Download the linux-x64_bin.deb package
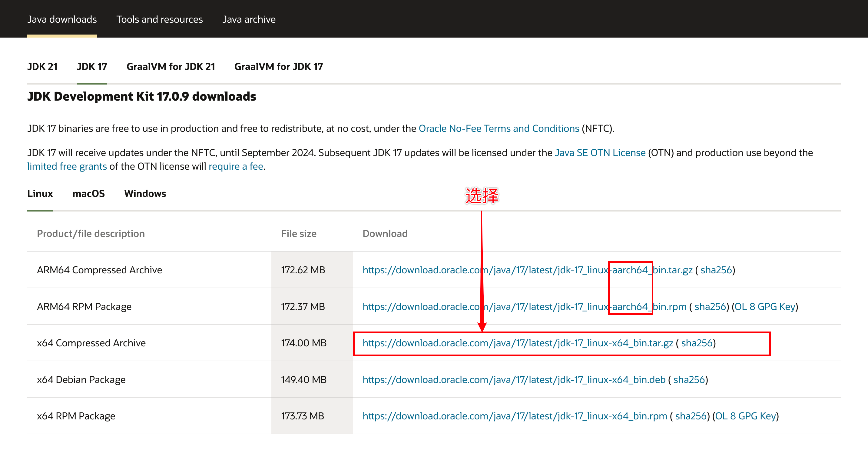868x460 pixels. tap(514, 380)
